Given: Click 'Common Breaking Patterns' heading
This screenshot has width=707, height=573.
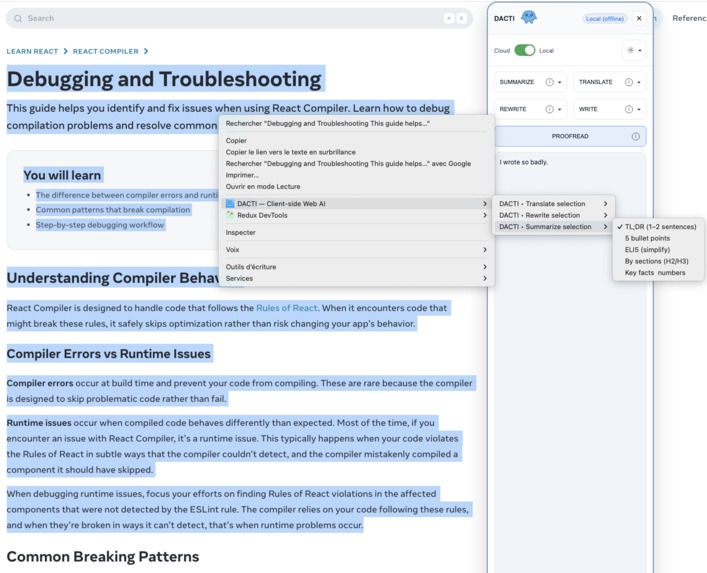Looking at the screenshot, I should pos(103,557).
